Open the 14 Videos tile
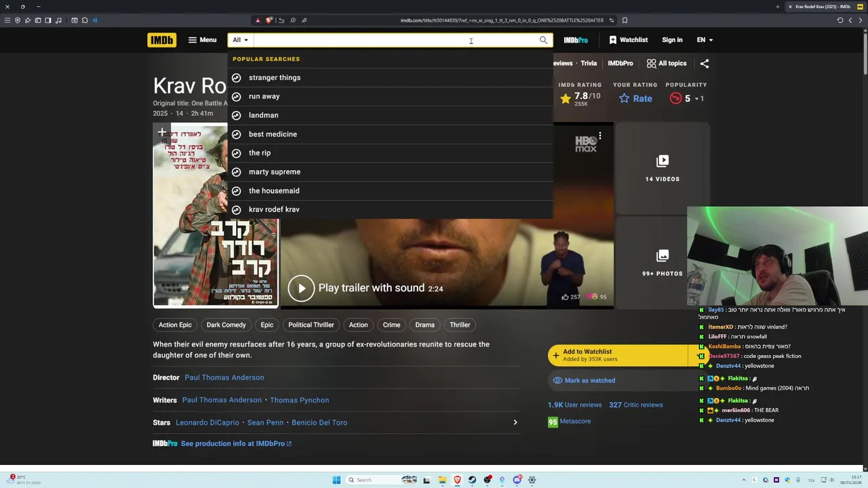868x488 pixels. (x=663, y=167)
